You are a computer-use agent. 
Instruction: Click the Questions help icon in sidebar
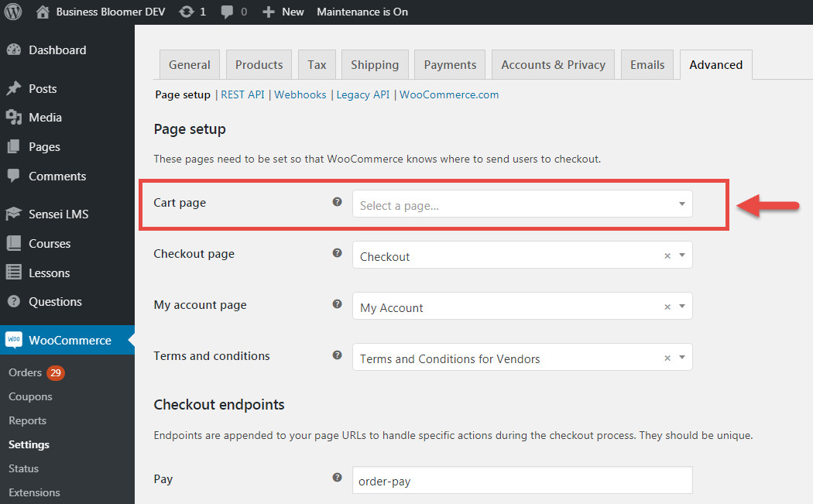tap(14, 301)
